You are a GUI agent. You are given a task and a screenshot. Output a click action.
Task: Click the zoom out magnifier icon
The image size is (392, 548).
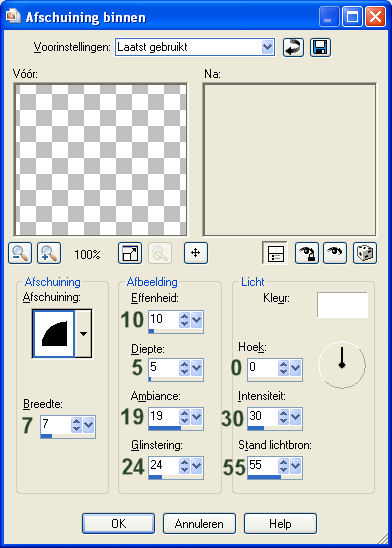(x=20, y=253)
